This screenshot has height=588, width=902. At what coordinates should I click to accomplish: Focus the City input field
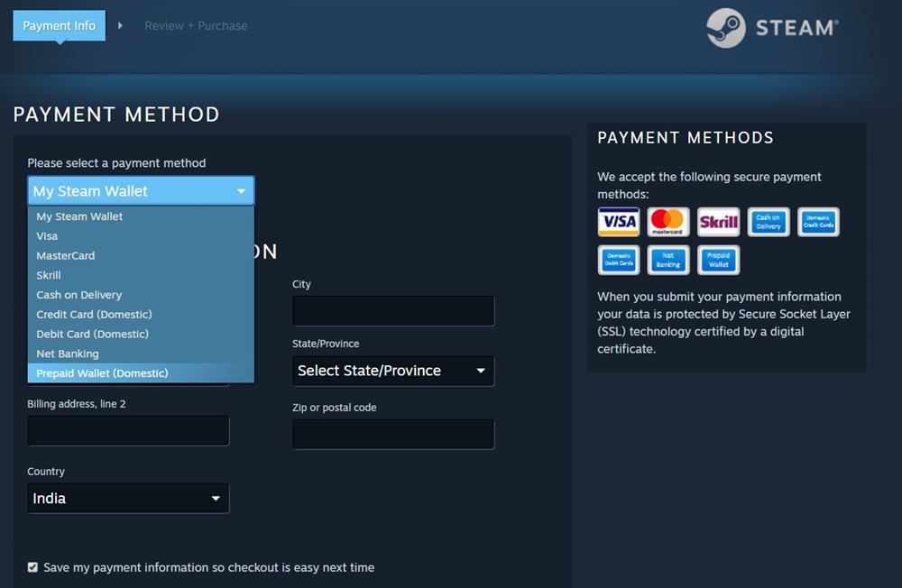[x=393, y=311]
